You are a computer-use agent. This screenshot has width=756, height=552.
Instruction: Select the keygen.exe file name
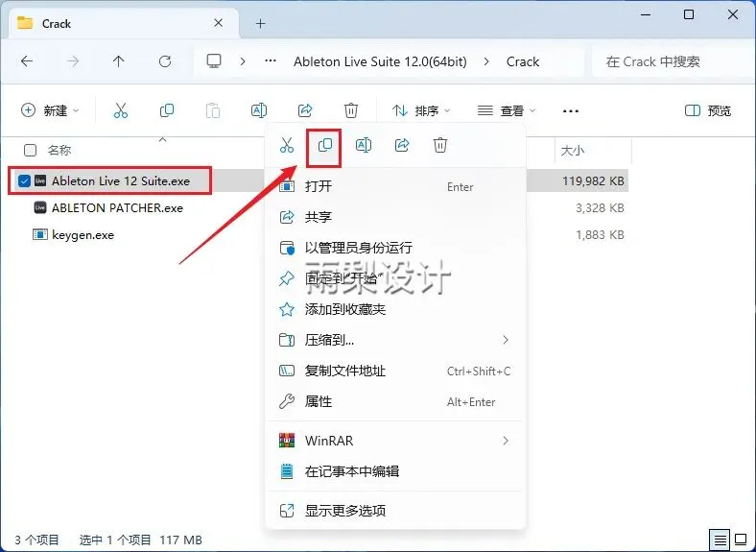[83, 235]
